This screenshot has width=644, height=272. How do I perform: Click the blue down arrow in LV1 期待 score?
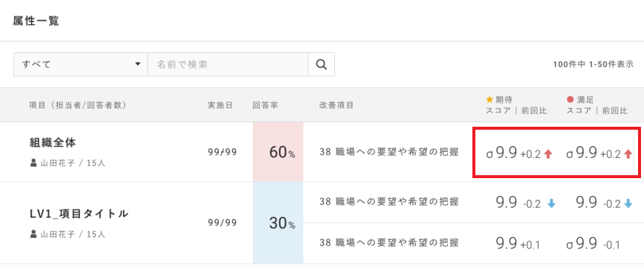[551, 204]
